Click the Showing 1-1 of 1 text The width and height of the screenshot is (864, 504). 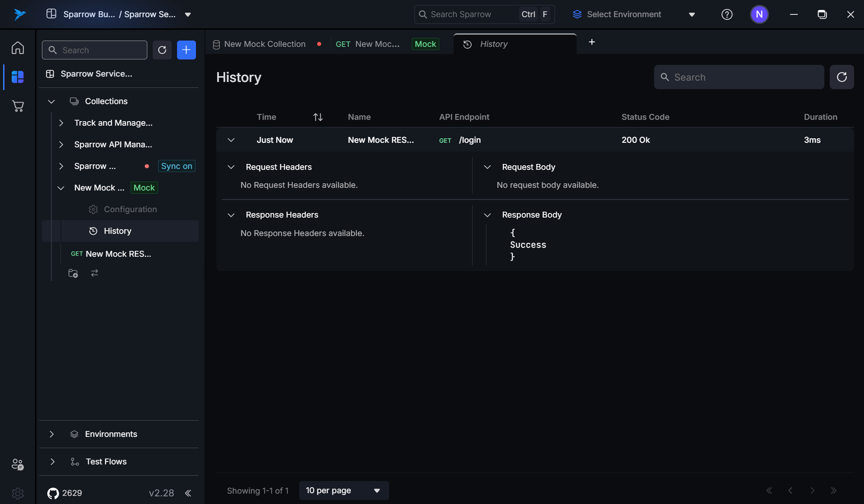(258, 490)
